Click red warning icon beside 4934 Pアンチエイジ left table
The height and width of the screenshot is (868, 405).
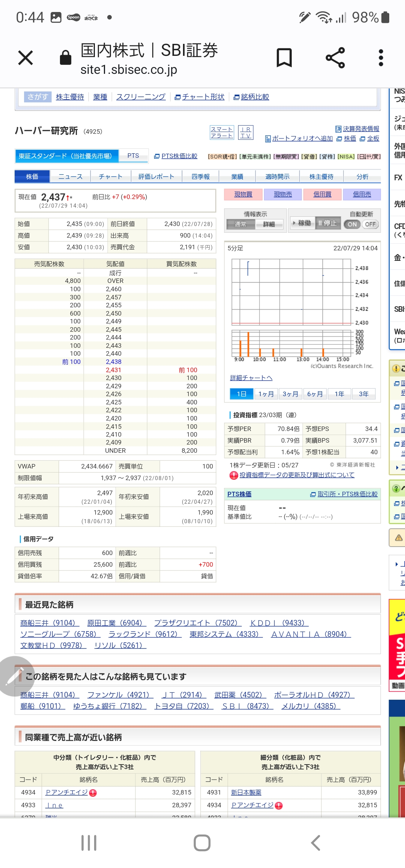(x=93, y=793)
